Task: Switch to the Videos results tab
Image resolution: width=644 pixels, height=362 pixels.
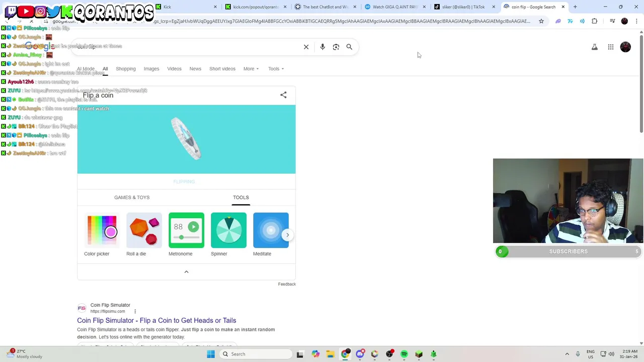Action: pyautogui.click(x=174, y=68)
